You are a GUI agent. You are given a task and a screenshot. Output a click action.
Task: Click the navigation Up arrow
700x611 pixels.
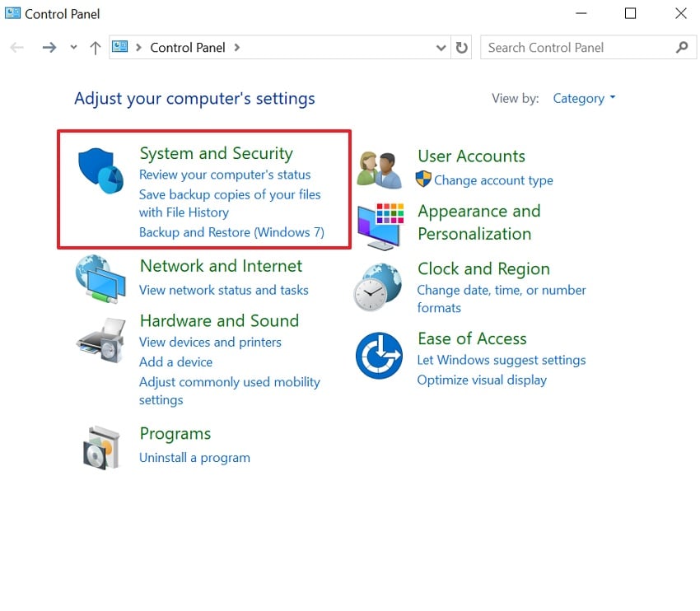95,47
